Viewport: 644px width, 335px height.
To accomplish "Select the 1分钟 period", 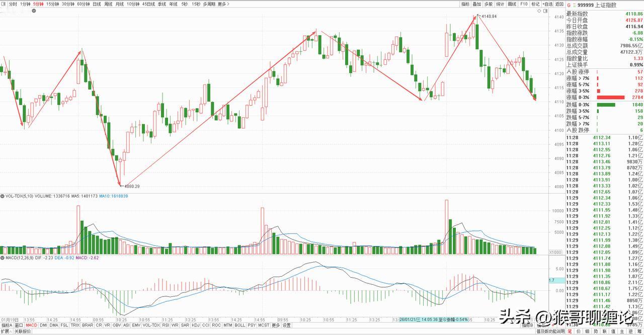I will coord(25,4).
